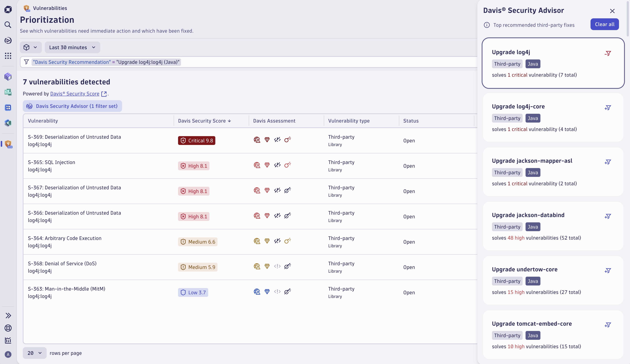Open the user avatar at sidebar bottom
The width and height of the screenshot is (630, 364).
tap(8, 354)
